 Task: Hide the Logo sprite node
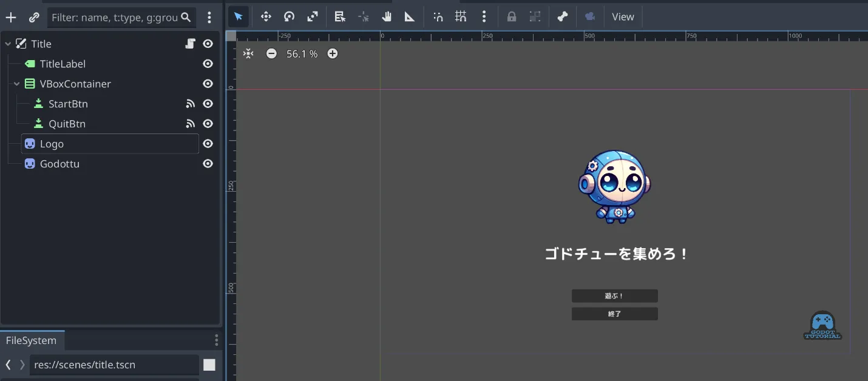click(x=208, y=144)
